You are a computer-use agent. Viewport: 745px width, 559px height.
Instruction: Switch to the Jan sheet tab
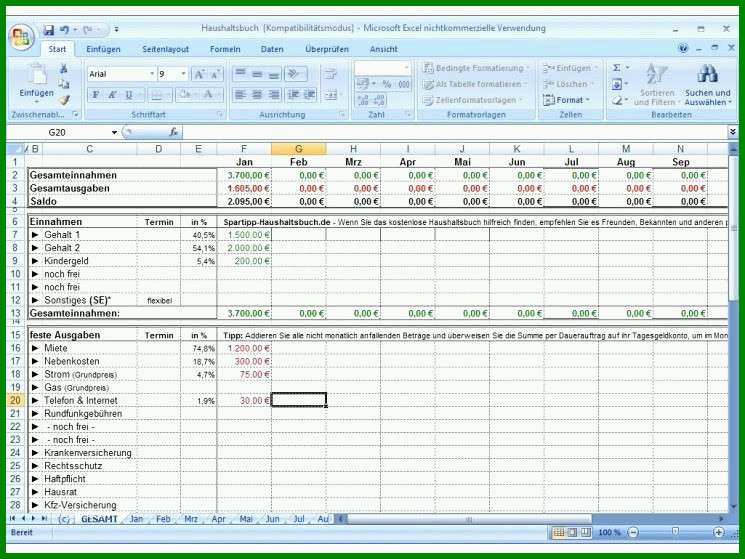pos(136,519)
